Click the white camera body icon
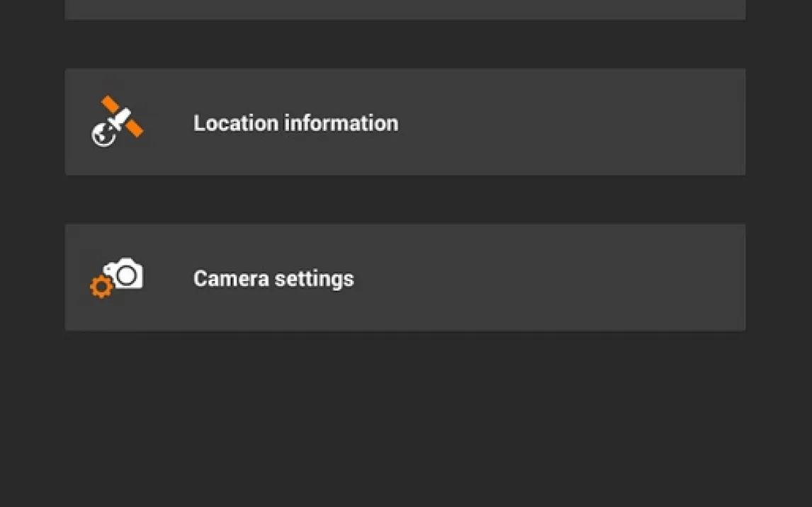The height and width of the screenshot is (507, 812). (125, 273)
